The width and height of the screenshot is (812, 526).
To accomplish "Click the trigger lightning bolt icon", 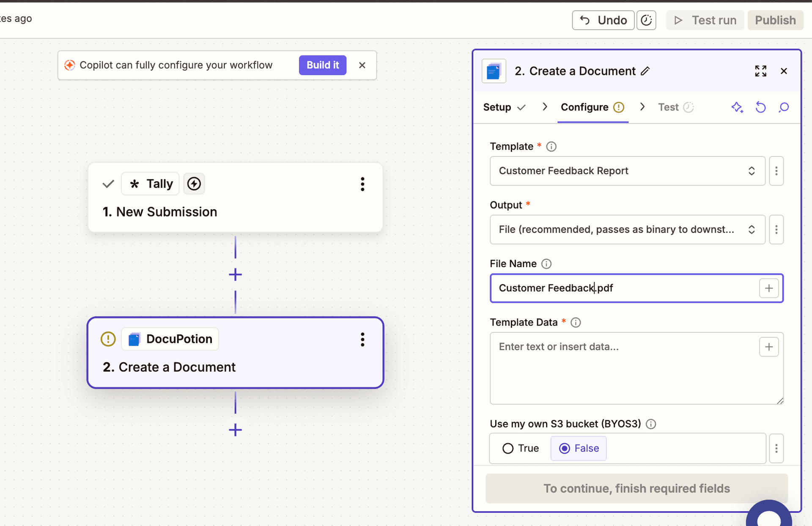I will tap(194, 184).
